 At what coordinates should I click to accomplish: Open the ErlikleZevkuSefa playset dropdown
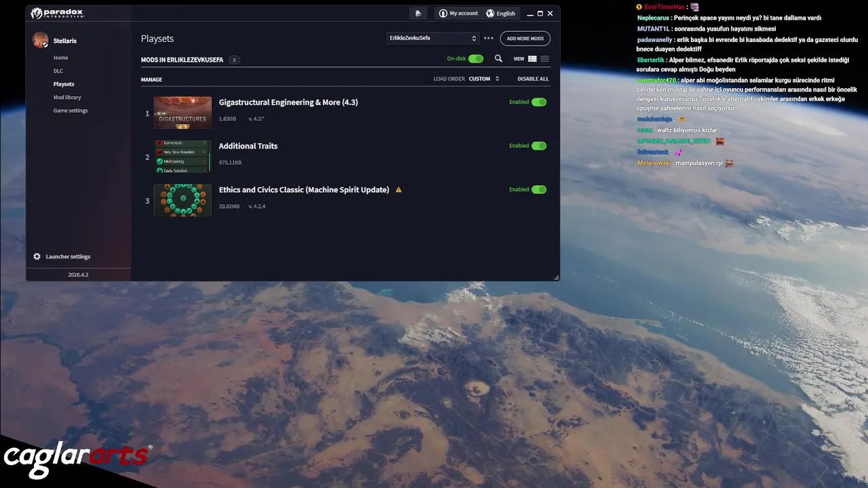click(433, 38)
